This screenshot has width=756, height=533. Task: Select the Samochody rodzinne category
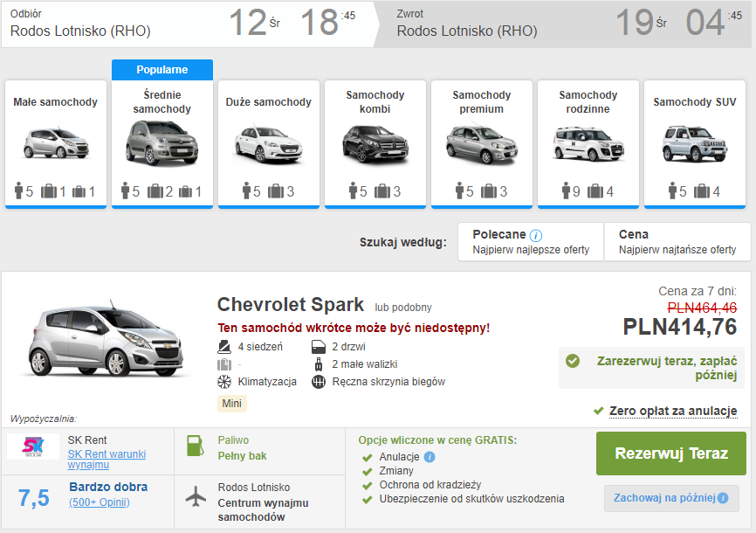[x=588, y=144]
